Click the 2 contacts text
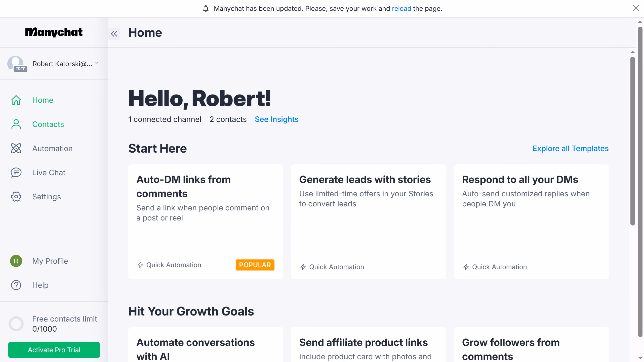The image size is (644, 362). pos(228,119)
